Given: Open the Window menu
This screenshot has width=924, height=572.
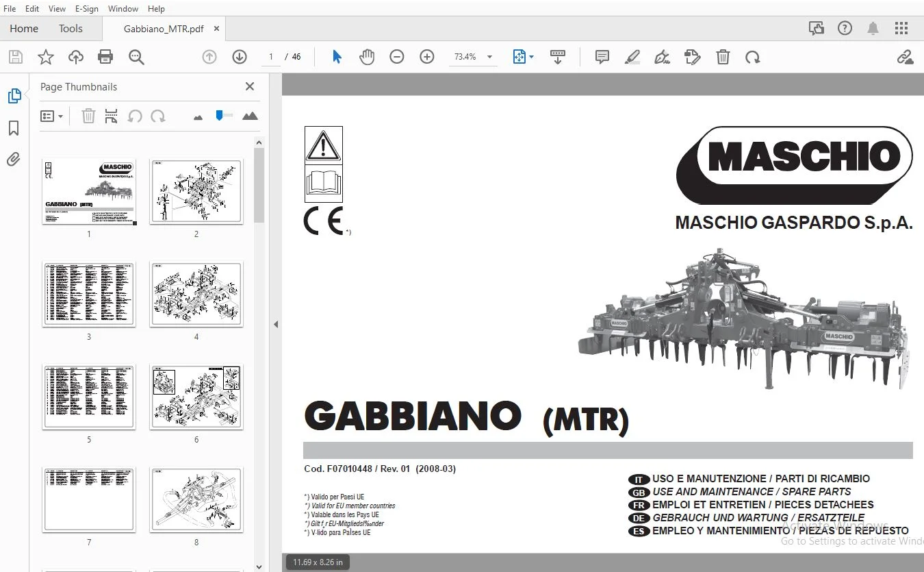Looking at the screenshot, I should point(123,9).
